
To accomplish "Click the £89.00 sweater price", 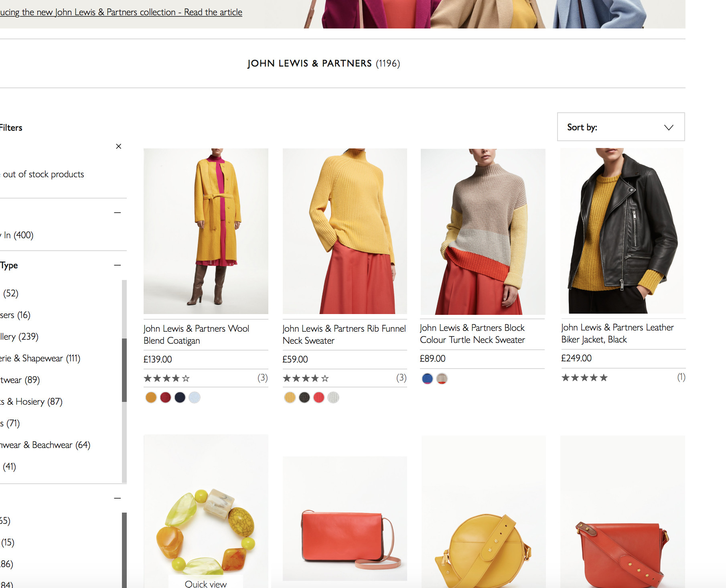I will click(432, 359).
